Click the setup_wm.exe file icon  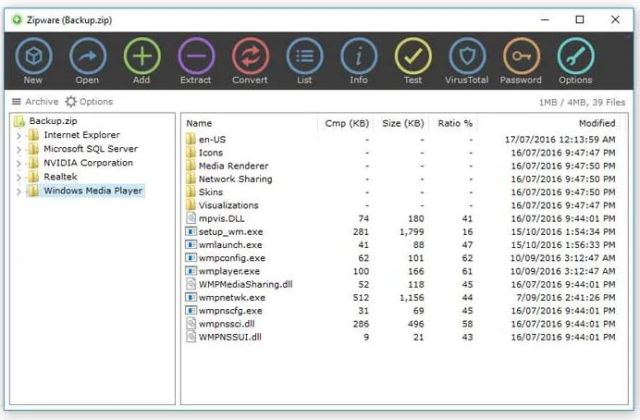[x=191, y=231]
